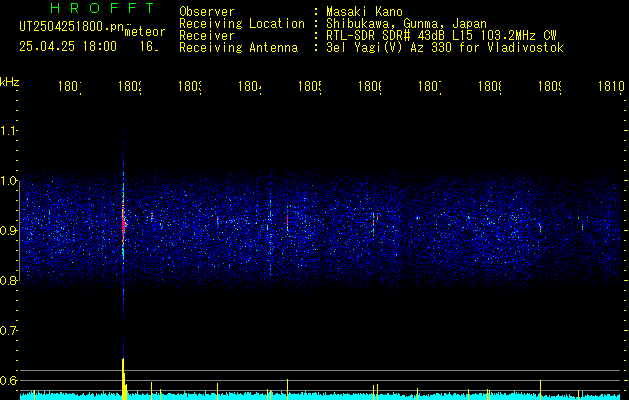The height and width of the screenshot is (400, 629).
Task: Click the 1805 time axis label
Action: point(310,86)
